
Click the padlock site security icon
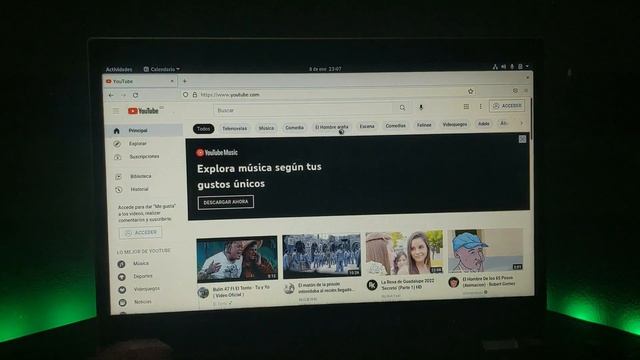195,95
